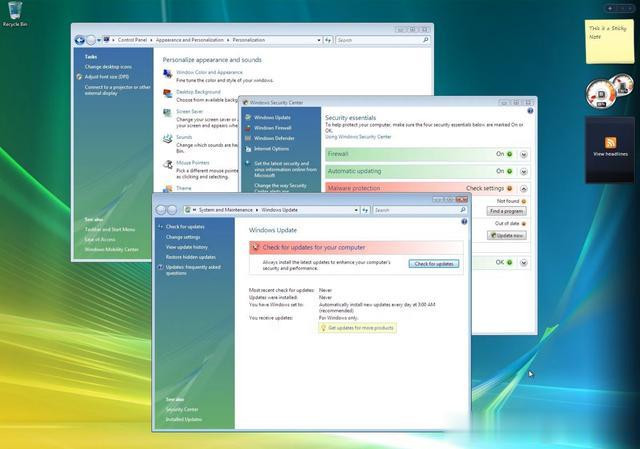
Task: Click the lightbulb icon beside Get updates
Action: tap(323, 328)
